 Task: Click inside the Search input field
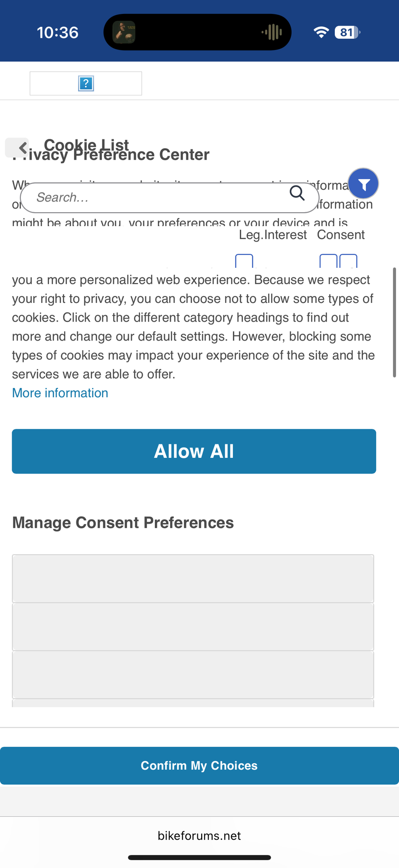pyautogui.click(x=130, y=197)
